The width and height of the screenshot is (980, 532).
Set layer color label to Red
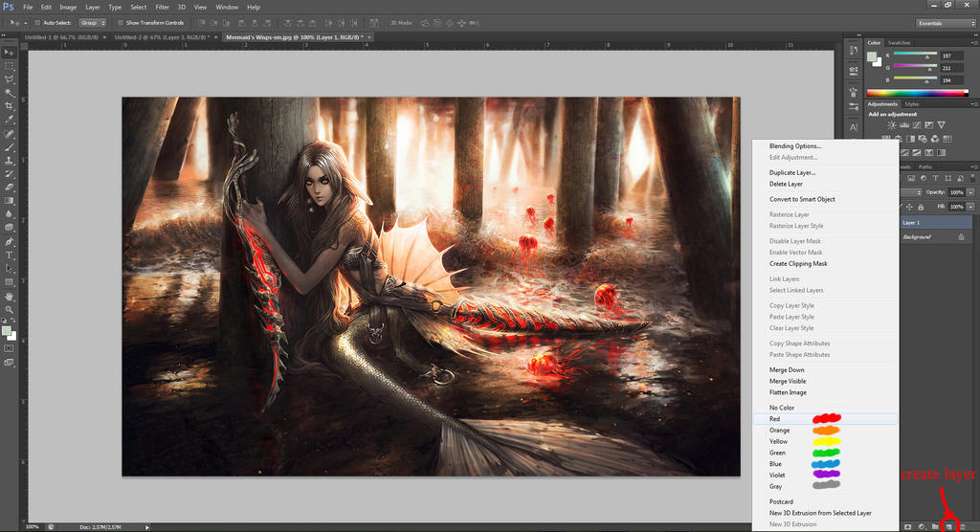[825, 419]
